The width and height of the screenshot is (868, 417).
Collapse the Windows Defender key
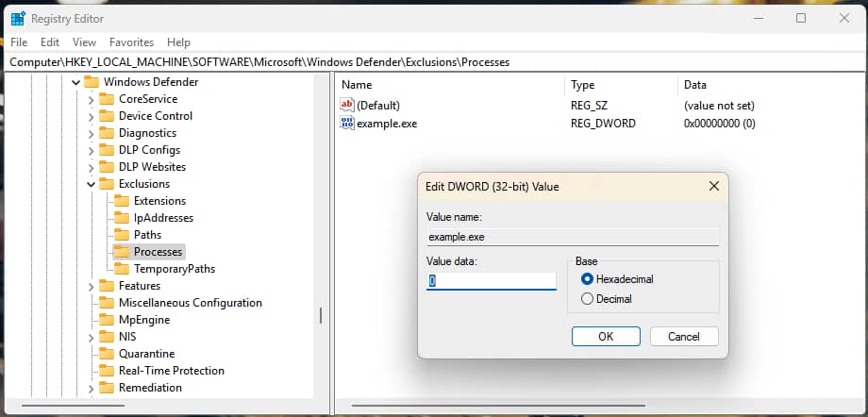[76, 82]
